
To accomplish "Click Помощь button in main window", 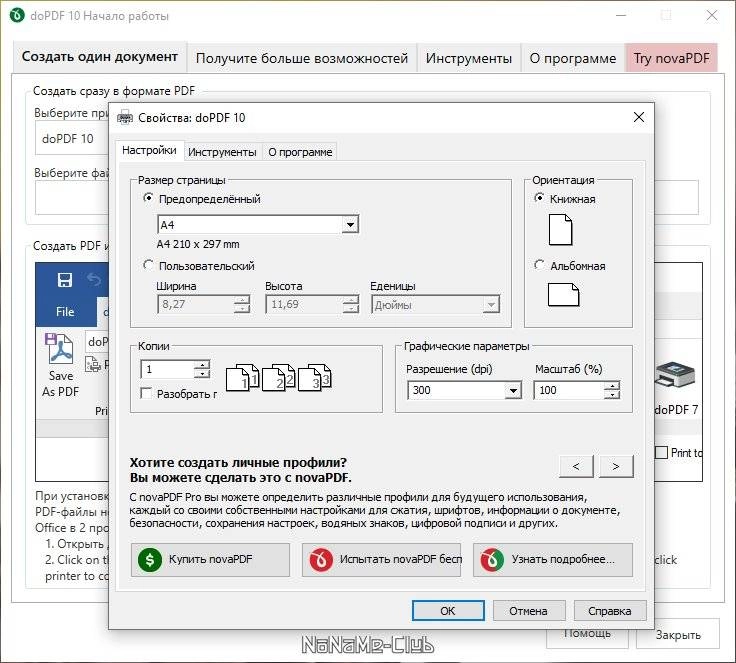I will click(587, 638).
